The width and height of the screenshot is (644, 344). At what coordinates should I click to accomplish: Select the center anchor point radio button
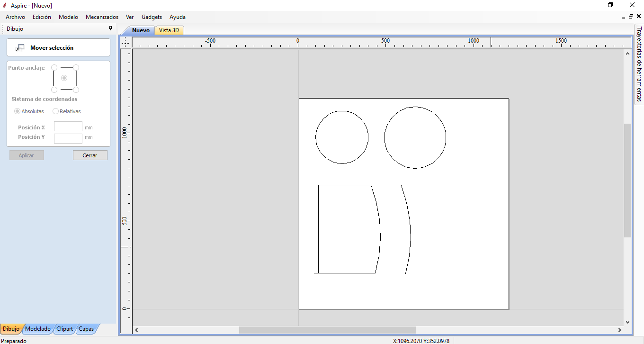[64, 78]
